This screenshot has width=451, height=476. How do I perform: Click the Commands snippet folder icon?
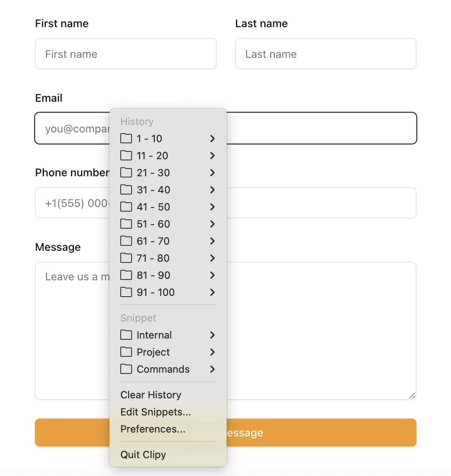(126, 369)
